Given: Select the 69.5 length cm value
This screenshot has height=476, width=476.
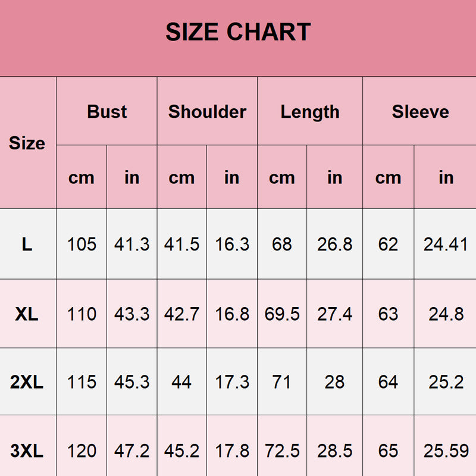Looking at the screenshot, I should 282,314.
